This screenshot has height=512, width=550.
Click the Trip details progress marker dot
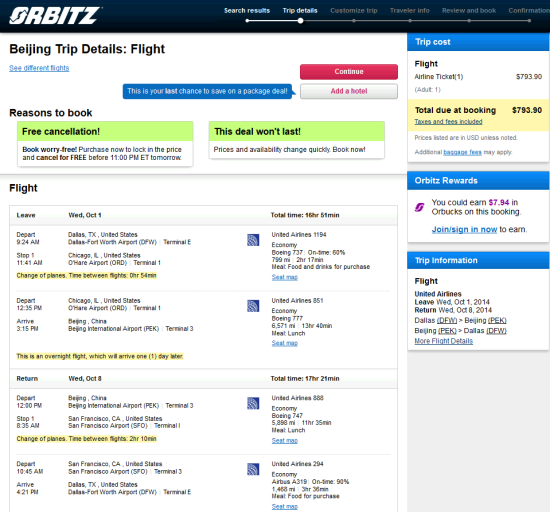point(300,21)
